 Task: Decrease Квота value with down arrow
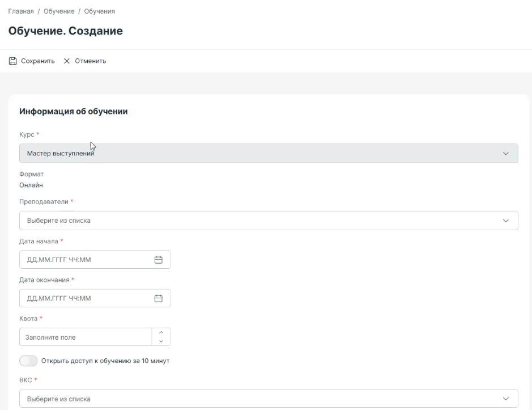point(161,341)
